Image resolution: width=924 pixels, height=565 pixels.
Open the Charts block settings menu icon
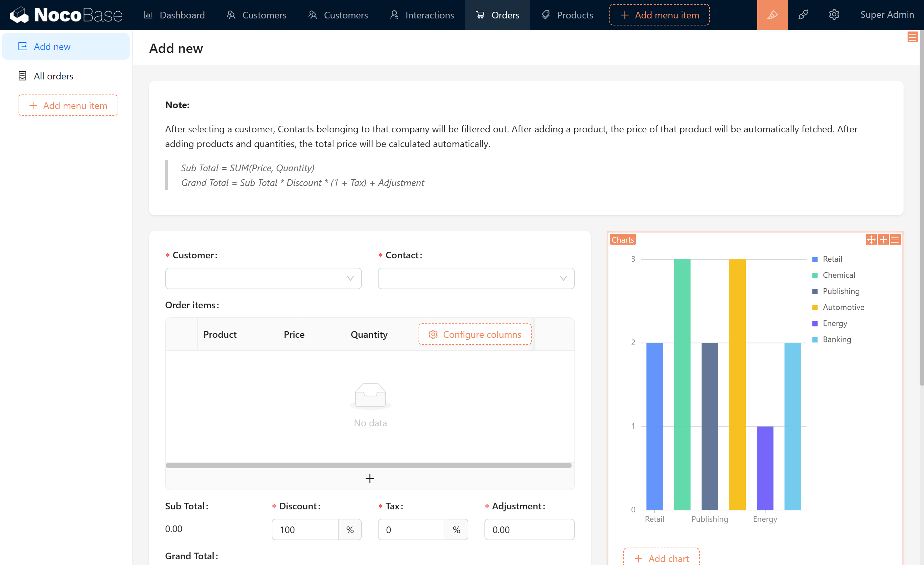tap(895, 239)
